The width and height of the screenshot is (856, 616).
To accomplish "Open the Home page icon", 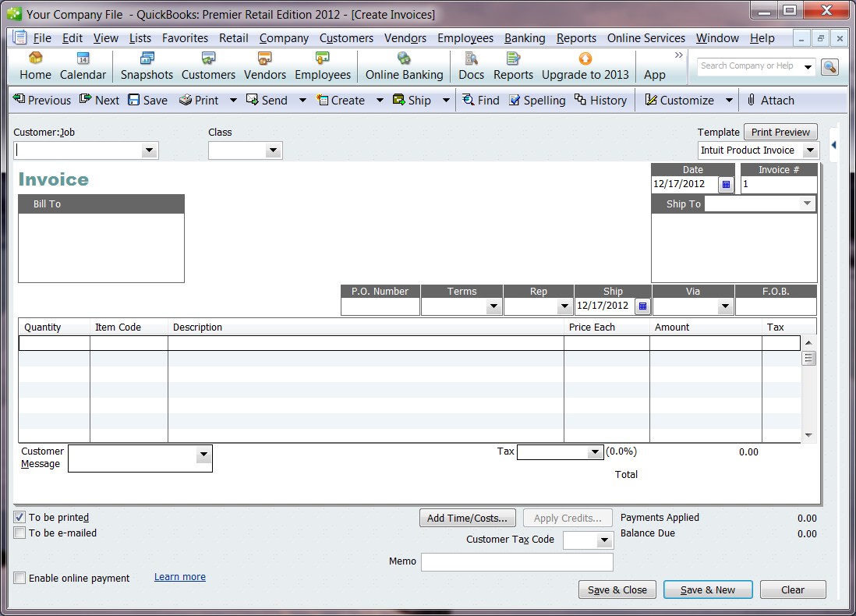I will click(x=34, y=66).
